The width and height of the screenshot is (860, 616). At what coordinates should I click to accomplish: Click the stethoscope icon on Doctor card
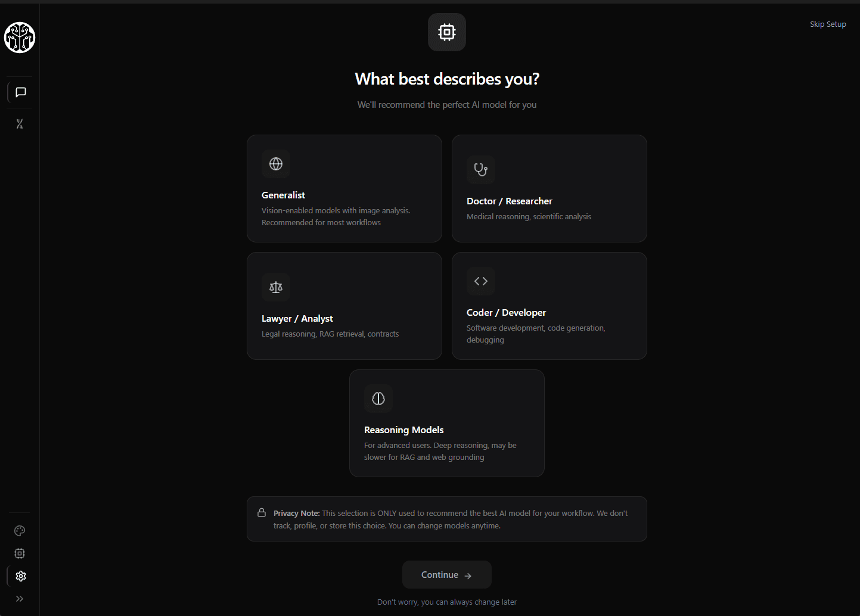click(480, 169)
